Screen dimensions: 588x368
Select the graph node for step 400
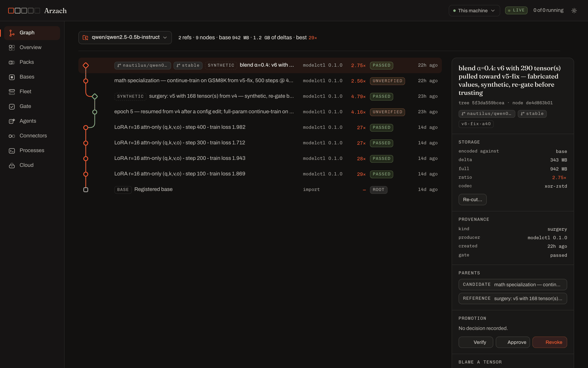86,128
